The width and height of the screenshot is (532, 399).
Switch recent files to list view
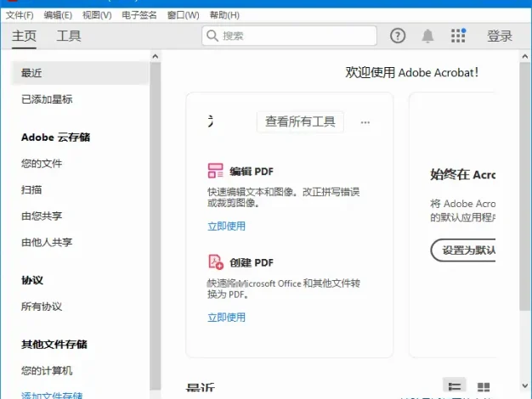(x=455, y=386)
